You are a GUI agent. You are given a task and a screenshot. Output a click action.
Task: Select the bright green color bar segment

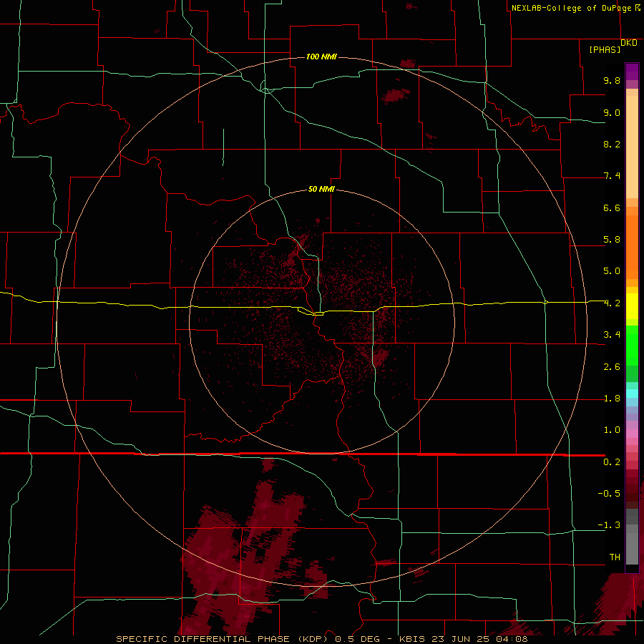(632, 345)
